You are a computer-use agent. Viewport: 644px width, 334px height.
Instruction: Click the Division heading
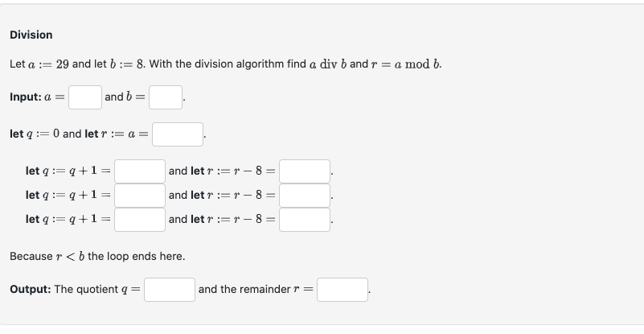(x=31, y=35)
